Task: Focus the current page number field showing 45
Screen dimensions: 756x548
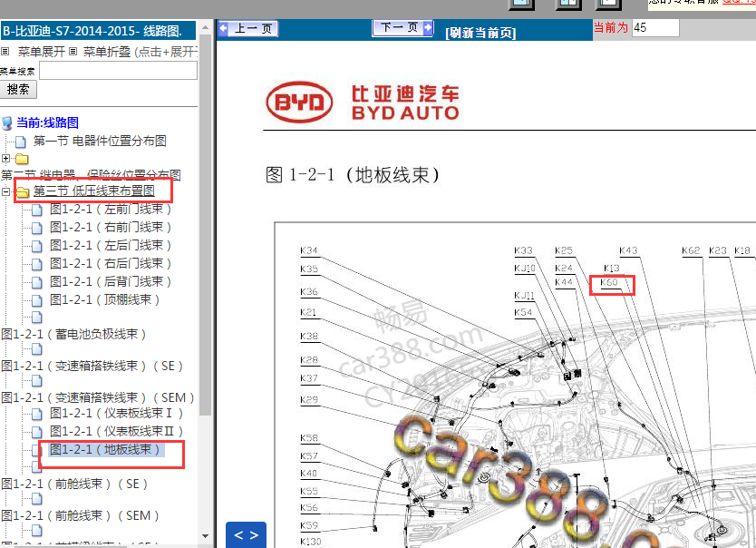Action: pos(655,27)
